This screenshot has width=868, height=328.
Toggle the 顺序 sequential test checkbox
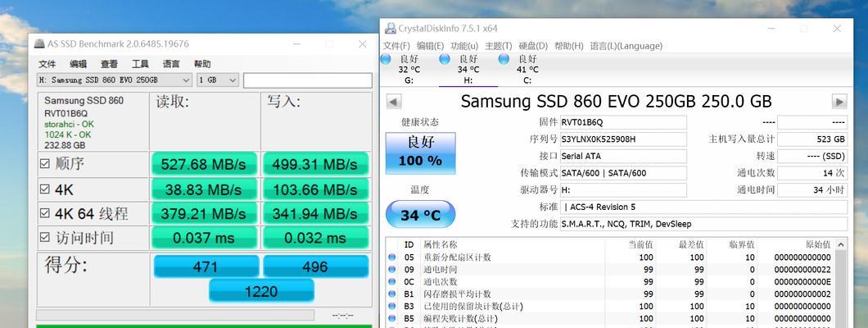point(45,164)
